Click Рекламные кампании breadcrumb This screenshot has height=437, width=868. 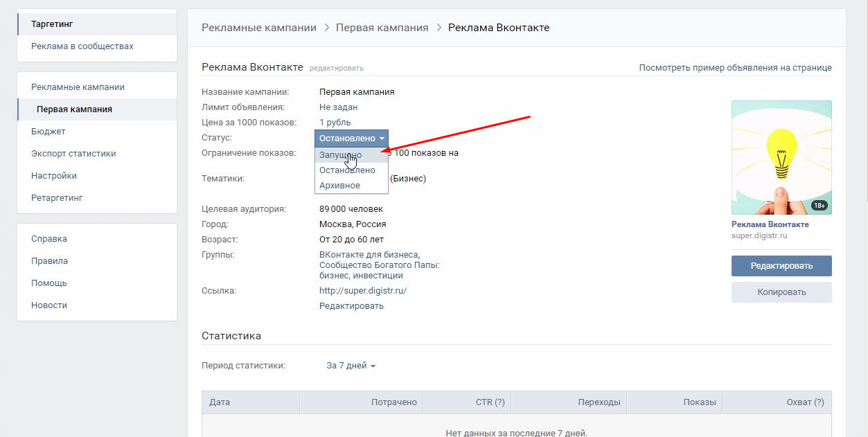pos(259,28)
